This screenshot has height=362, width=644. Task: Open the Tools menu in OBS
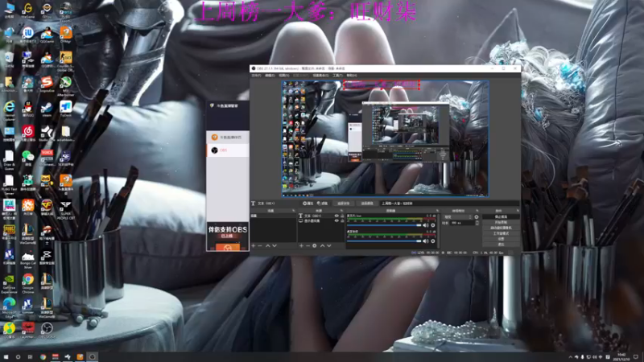337,76
